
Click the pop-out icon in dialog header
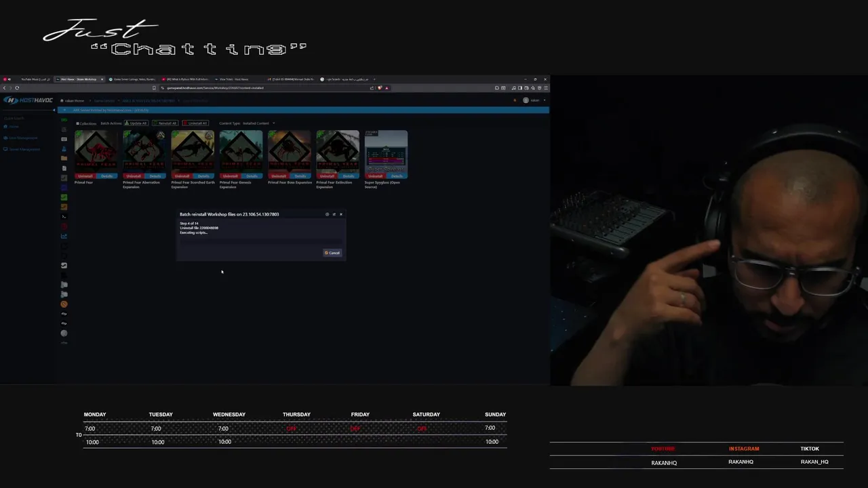pyautogui.click(x=334, y=214)
